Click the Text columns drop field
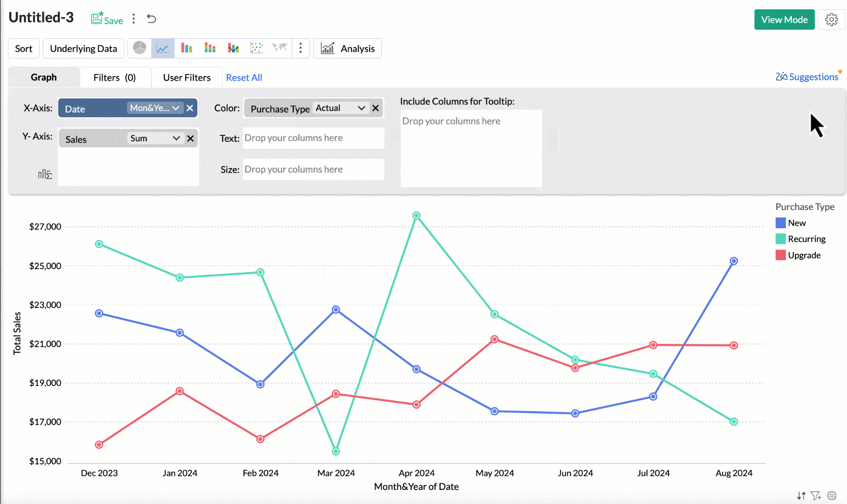 coord(313,138)
